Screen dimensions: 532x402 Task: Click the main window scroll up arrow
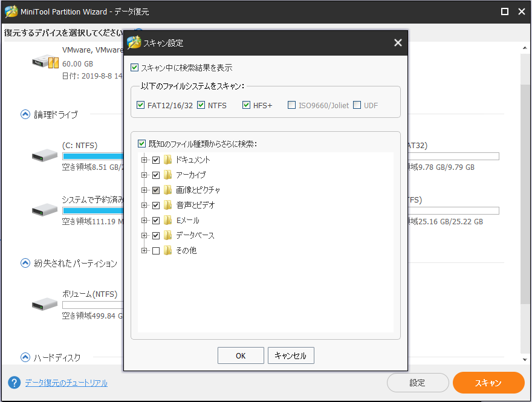click(525, 48)
